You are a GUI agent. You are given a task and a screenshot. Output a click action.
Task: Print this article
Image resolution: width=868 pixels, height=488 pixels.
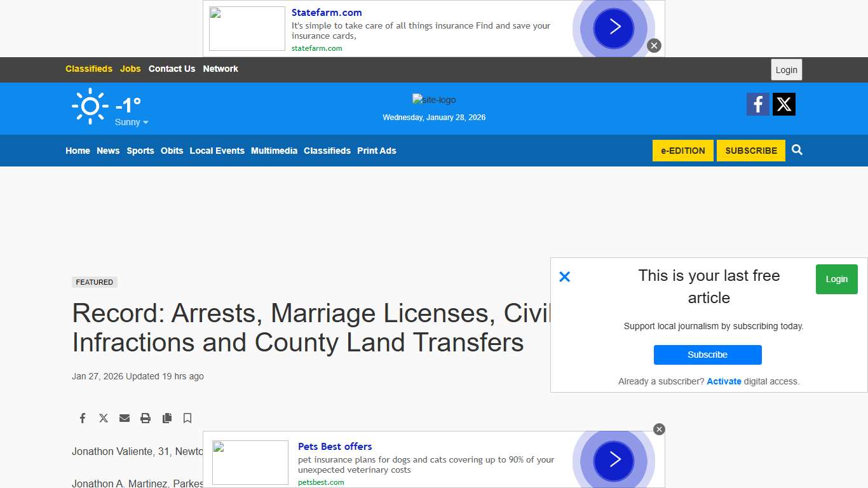tap(145, 418)
